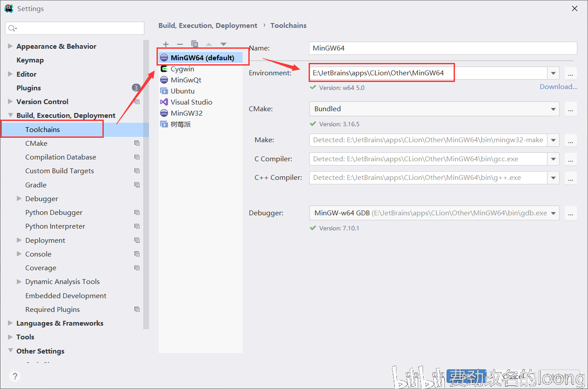Expand Dynamic Analysis Tools subsection
The image size is (588, 389).
coord(19,281)
